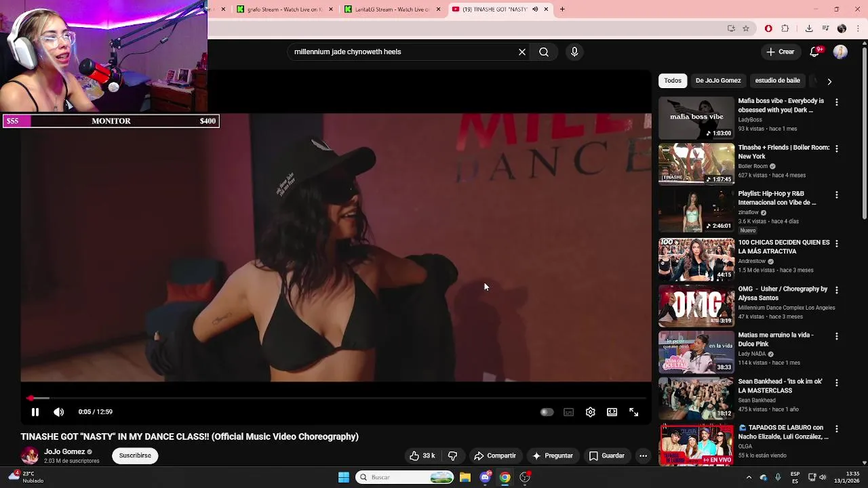Open the Crear menu
Viewport: 868px width, 488px height.
(780, 52)
